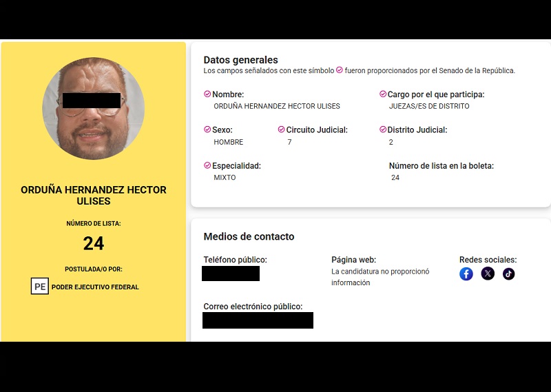The width and height of the screenshot is (551, 392).
Task: Click the candidate's circular profile photo
Action: [x=93, y=108]
